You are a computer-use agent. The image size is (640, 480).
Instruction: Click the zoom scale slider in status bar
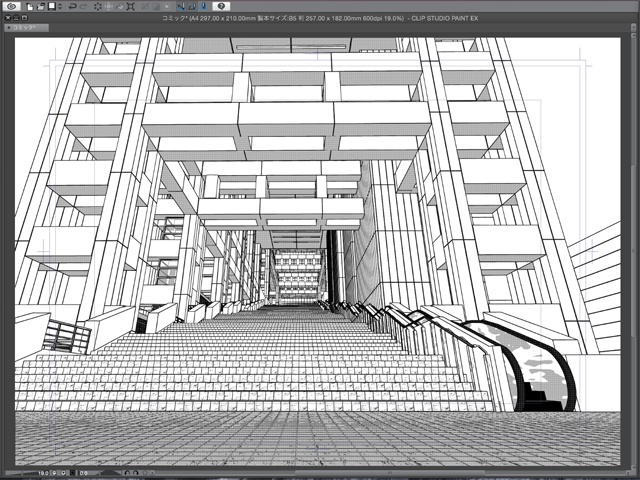point(20,473)
